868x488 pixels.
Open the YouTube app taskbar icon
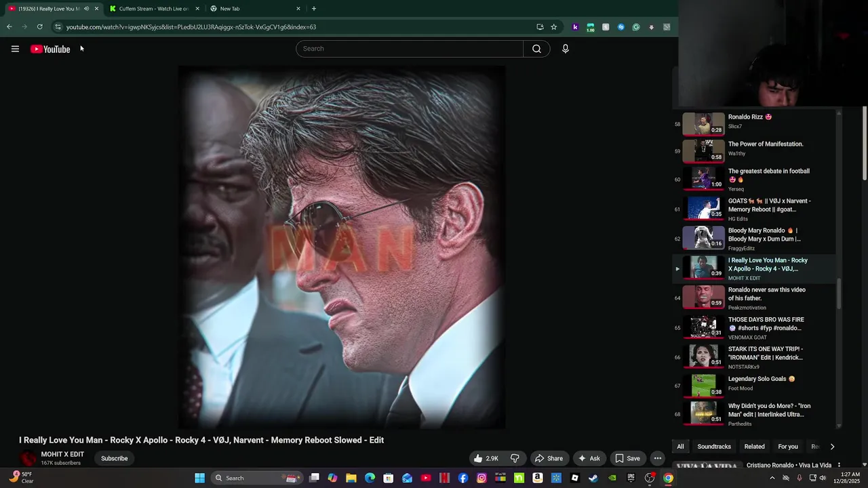[426, 478]
